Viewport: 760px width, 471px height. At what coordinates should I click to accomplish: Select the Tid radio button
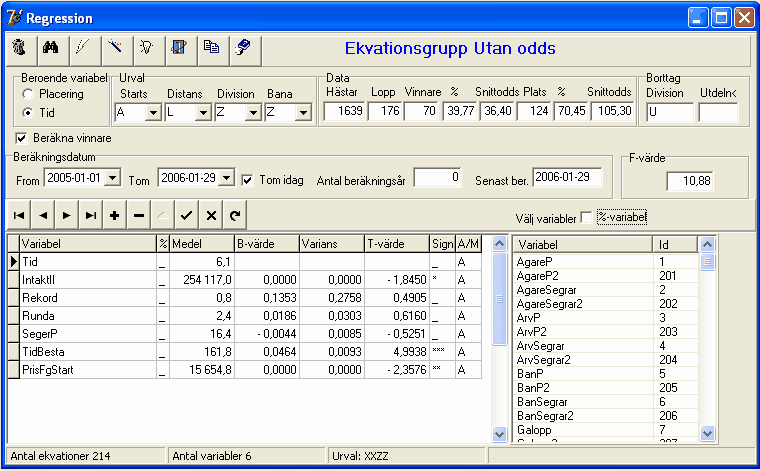point(28,113)
